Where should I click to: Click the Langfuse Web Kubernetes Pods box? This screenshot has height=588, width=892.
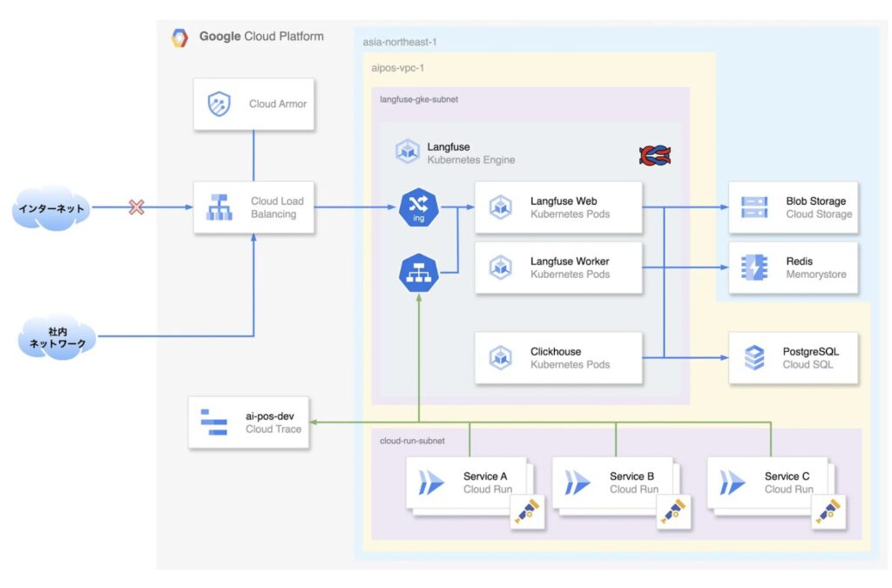(x=558, y=207)
